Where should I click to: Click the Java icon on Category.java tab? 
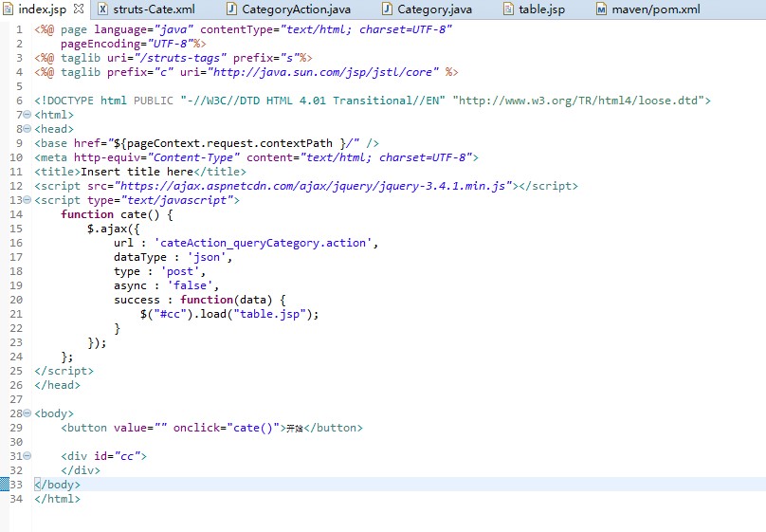[x=387, y=9]
